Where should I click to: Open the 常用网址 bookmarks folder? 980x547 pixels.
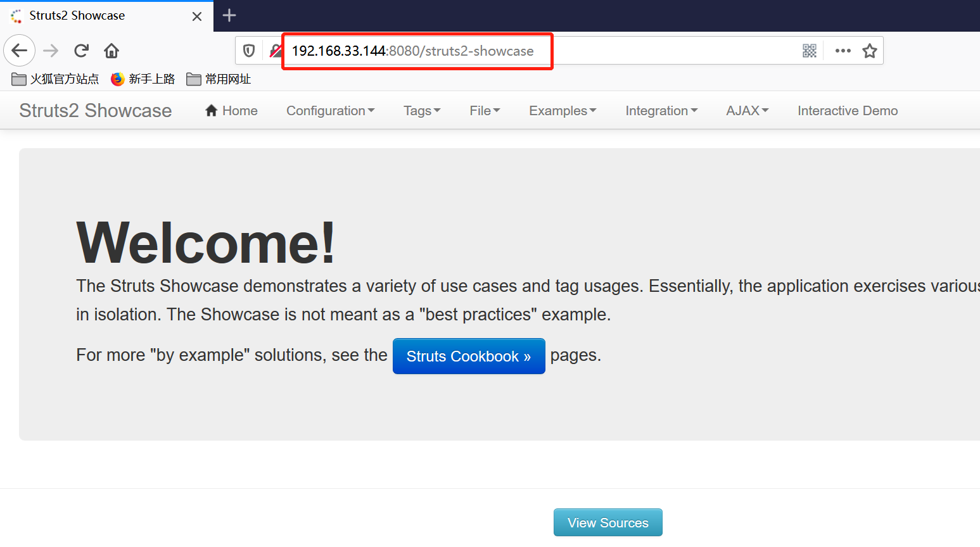(x=219, y=79)
